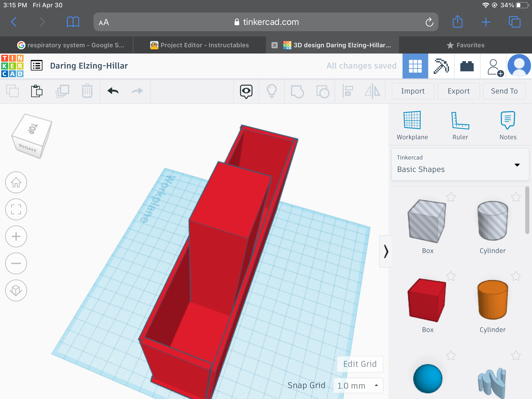Image resolution: width=532 pixels, height=399 pixels.
Task: Click the Align tool
Action: tap(348, 91)
